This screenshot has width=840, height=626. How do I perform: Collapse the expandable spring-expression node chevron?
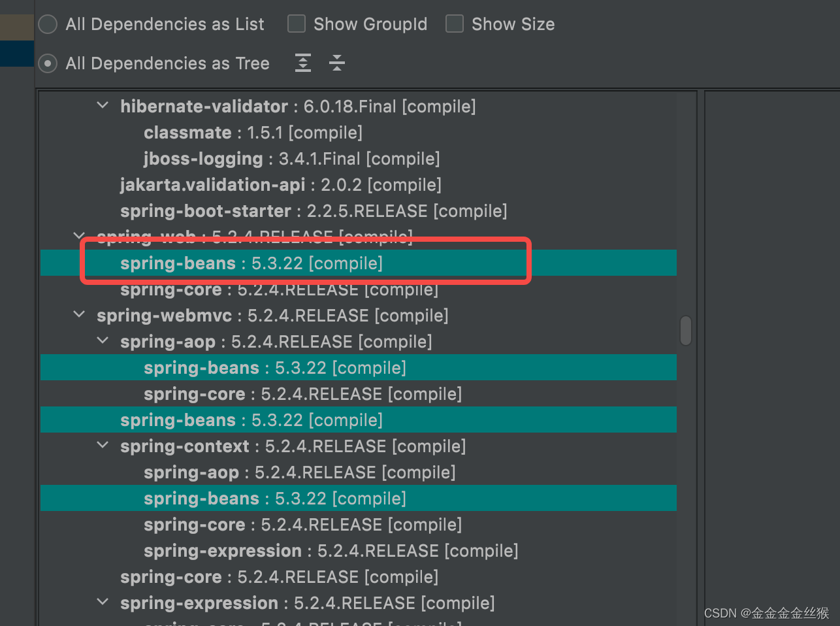click(103, 602)
